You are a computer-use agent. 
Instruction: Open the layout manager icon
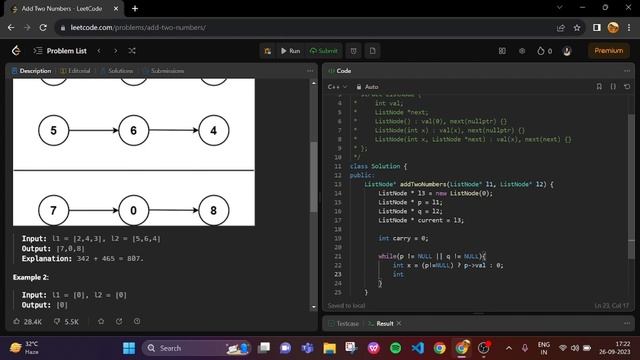502,51
